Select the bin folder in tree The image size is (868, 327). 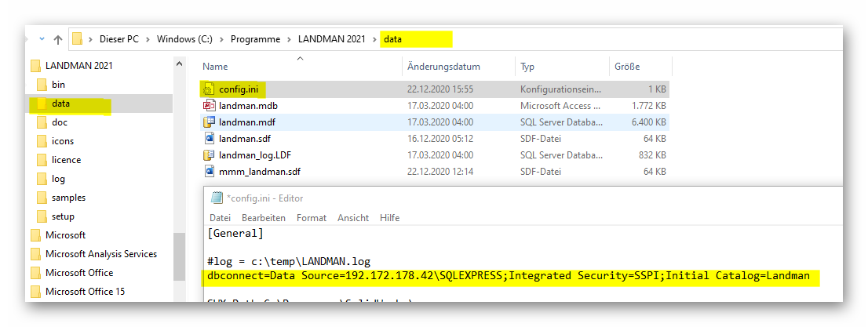58,85
